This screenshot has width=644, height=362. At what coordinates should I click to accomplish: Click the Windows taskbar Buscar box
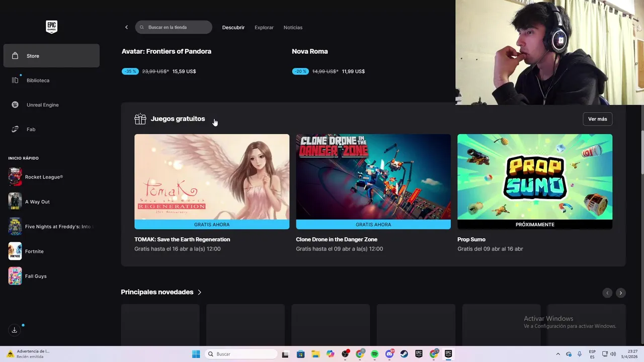pos(242,354)
